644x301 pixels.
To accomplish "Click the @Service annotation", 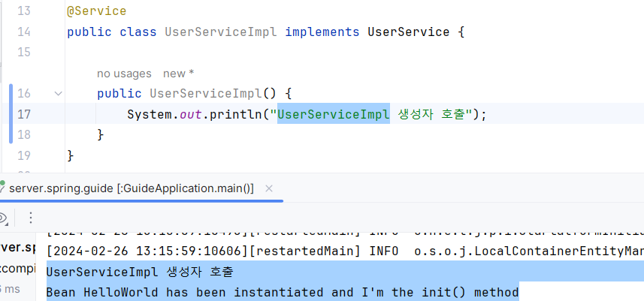I will tap(96, 11).
